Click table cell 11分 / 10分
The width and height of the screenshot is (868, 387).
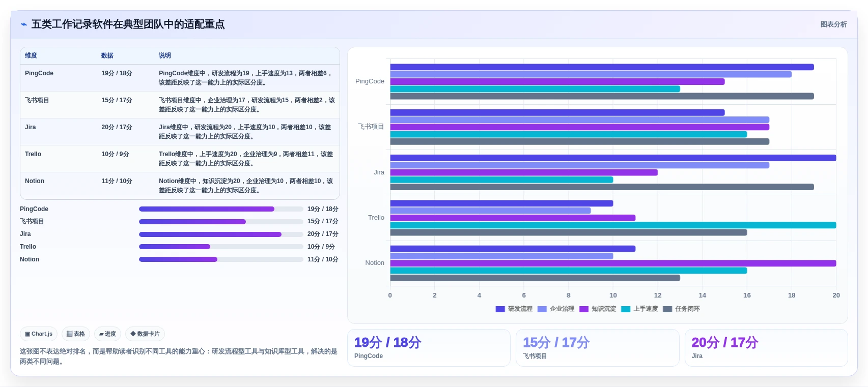point(117,181)
